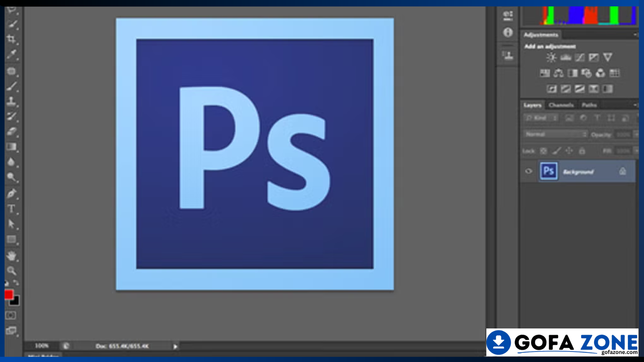Toggle lock position

tap(569, 150)
